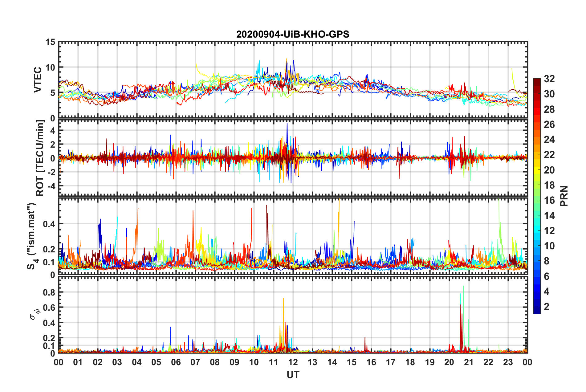Select colorbar tick label 14
The height and width of the screenshot is (392, 586).
tap(549, 216)
